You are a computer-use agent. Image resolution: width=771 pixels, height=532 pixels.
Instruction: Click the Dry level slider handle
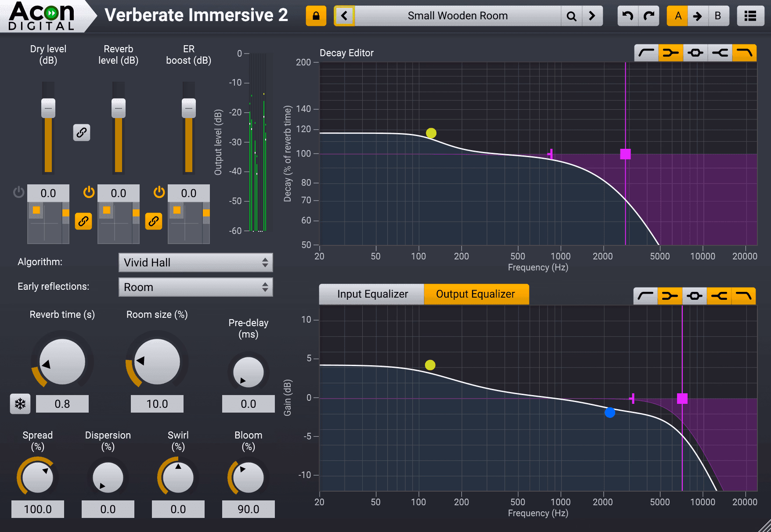pyautogui.click(x=48, y=108)
